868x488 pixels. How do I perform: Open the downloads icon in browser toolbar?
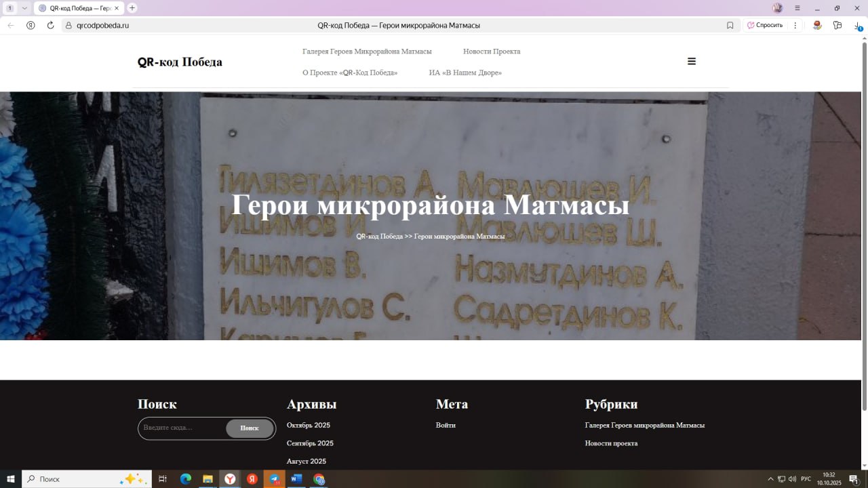858,25
